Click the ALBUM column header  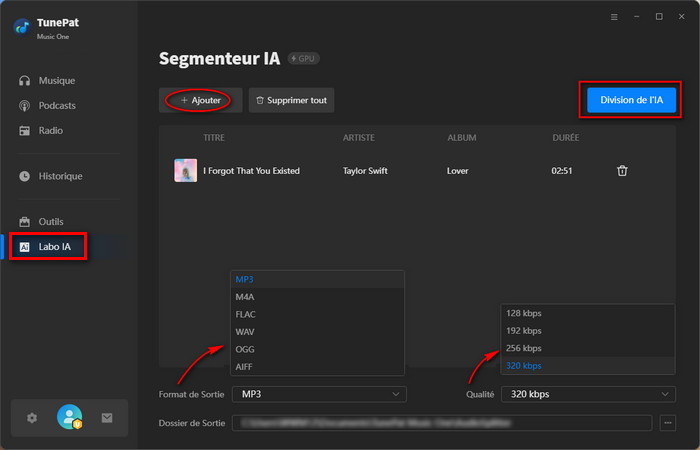[462, 138]
